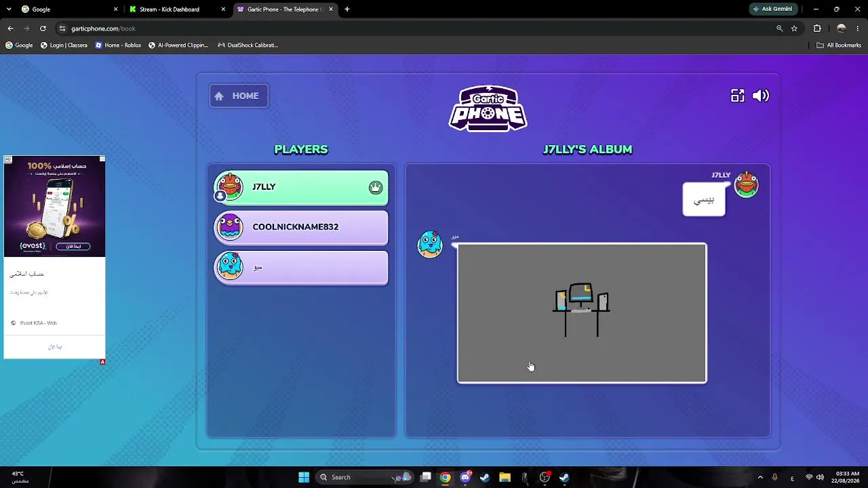Viewport: 868px width, 488px height.
Task: Open File Explorer from the taskbar
Action: coord(505,477)
